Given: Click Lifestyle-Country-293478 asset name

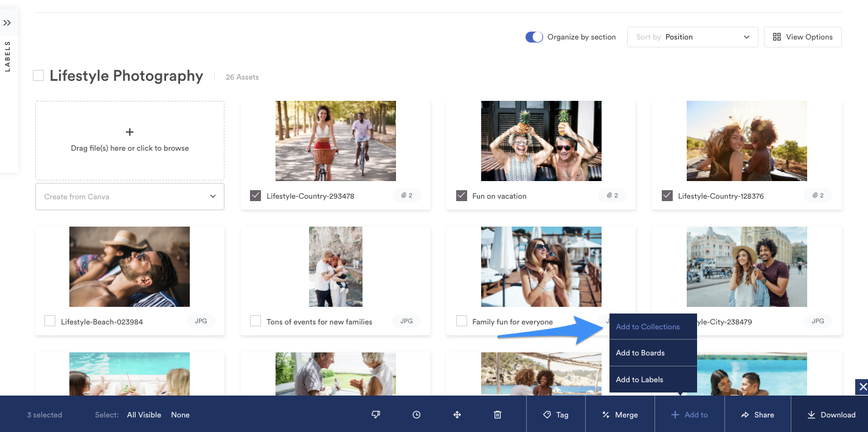Looking at the screenshot, I should coord(310,196).
